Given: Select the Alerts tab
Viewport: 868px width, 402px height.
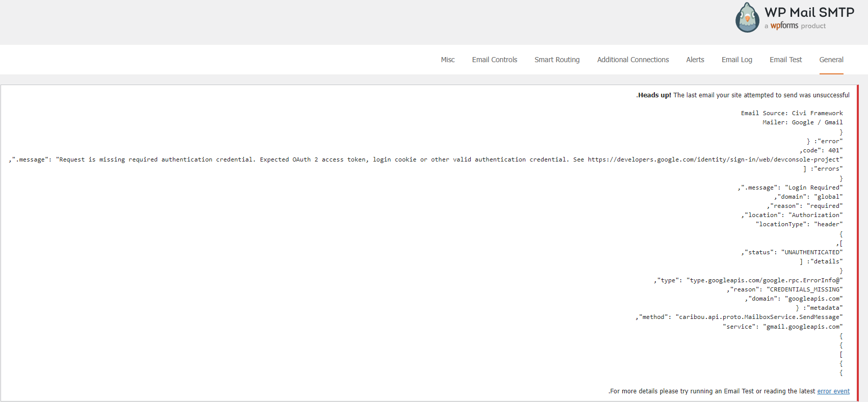Looking at the screenshot, I should tap(695, 60).
